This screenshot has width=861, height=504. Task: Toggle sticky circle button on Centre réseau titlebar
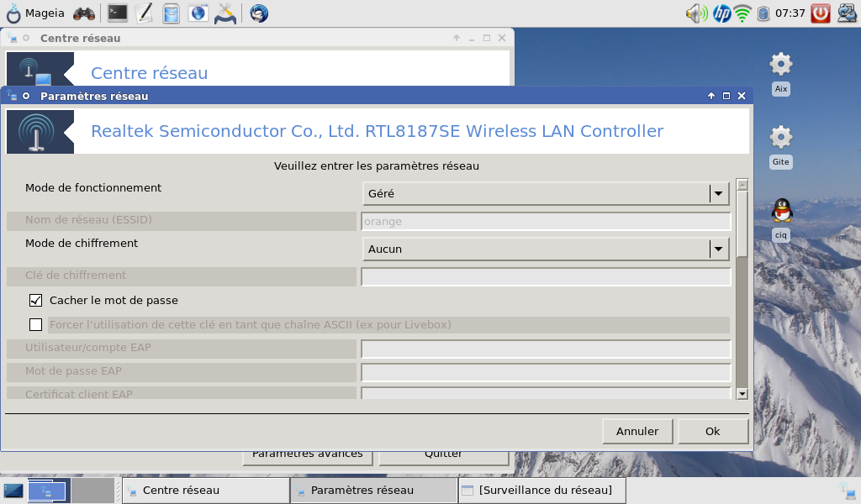point(26,39)
